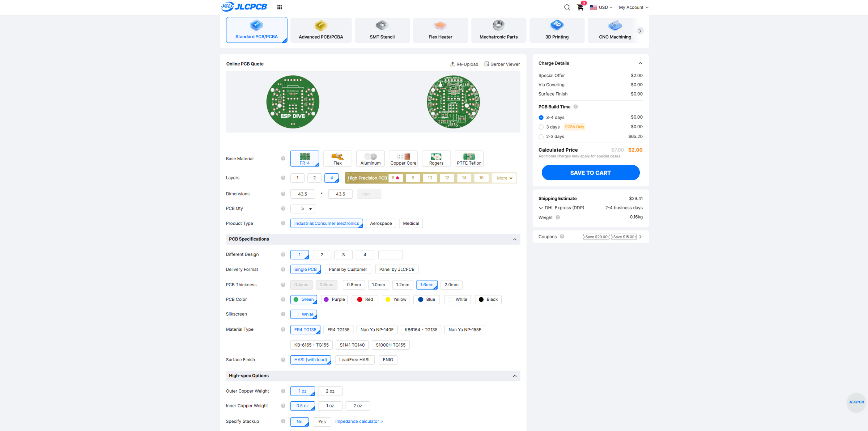Set layers to 1
Viewport: 868px width, 431px height.
(297, 178)
